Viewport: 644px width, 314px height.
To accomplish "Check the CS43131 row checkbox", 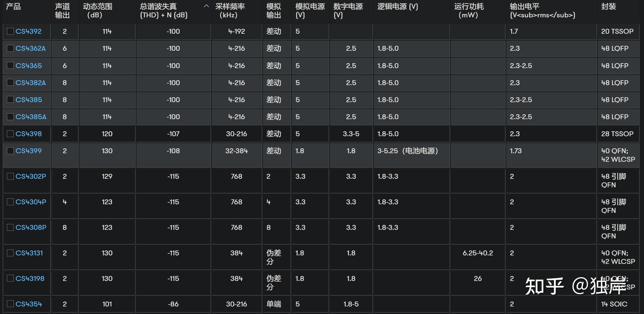I will click(10, 253).
